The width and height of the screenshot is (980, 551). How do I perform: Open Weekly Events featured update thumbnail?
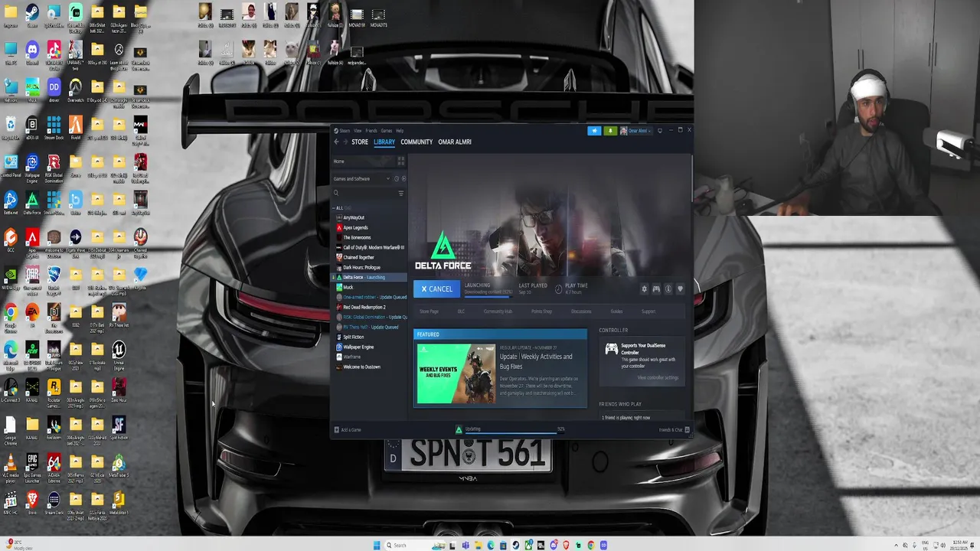tap(456, 373)
